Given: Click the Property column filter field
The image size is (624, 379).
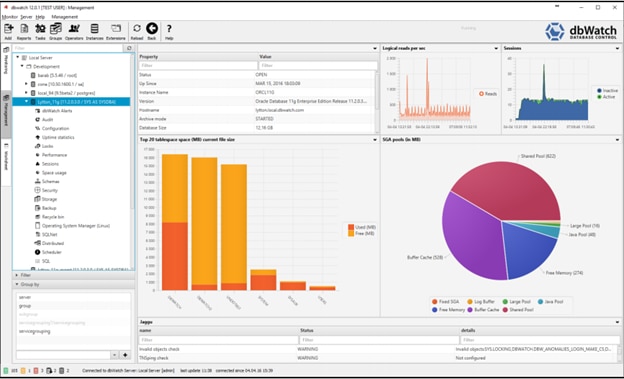Looking at the screenshot, I should coord(198,65).
